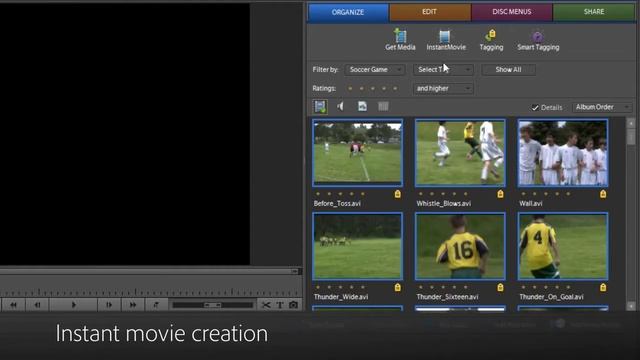The image size is (640, 360).
Task: Open the Select Tag filter dropdown
Action: [x=443, y=70]
